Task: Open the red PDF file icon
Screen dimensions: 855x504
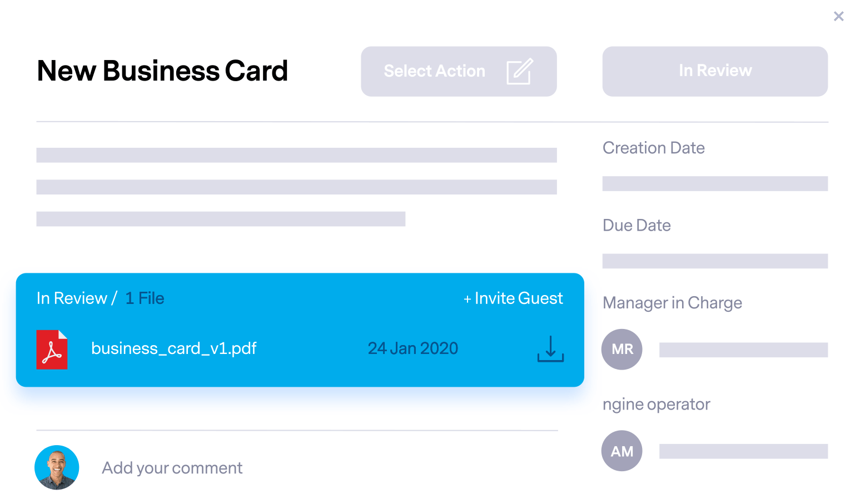Action: (52, 350)
